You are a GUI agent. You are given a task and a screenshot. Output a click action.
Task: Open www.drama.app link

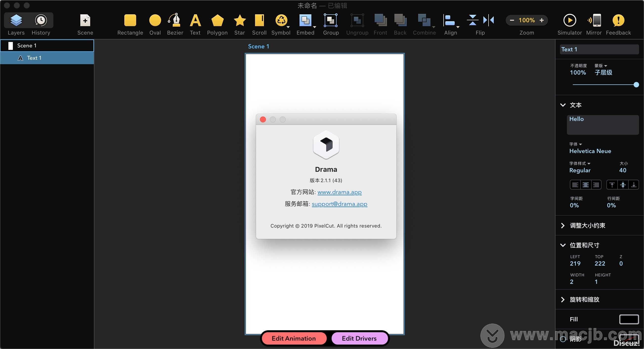point(339,192)
